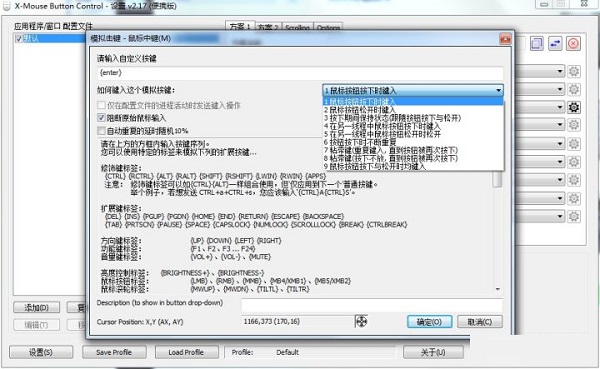Click the 修饰键标签 heading text
The width and height of the screenshot is (600, 369).
(x=121, y=168)
